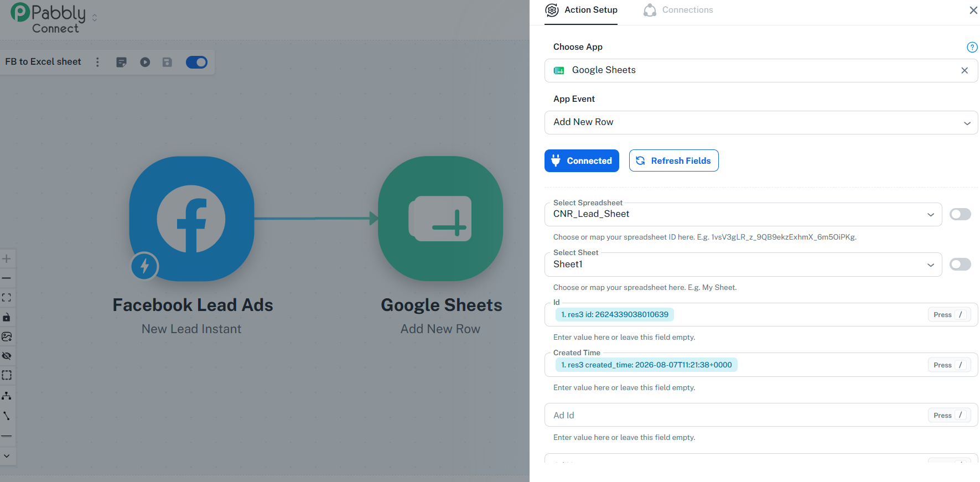This screenshot has height=482, width=980.
Task: Toggle the canvas lock icon
Action: (7, 317)
